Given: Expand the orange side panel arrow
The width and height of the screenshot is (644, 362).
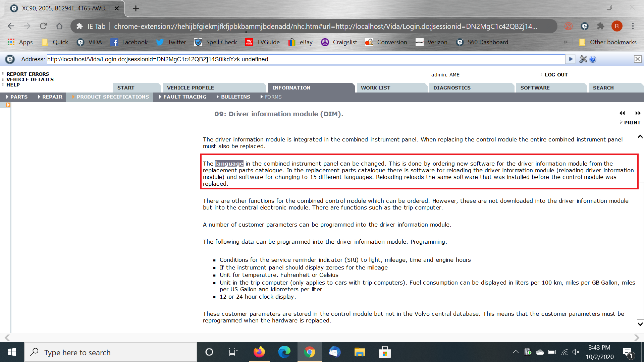Looking at the screenshot, I should point(8,105).
